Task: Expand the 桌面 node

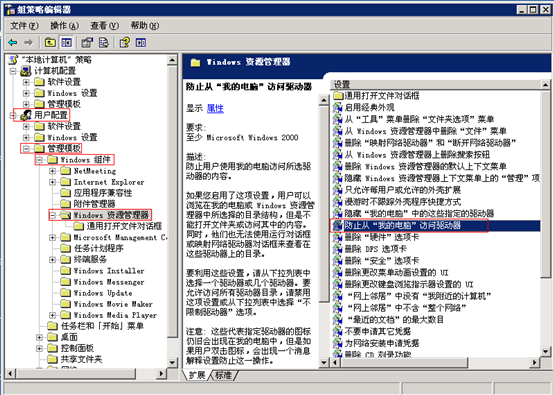Action: [39, 337]
